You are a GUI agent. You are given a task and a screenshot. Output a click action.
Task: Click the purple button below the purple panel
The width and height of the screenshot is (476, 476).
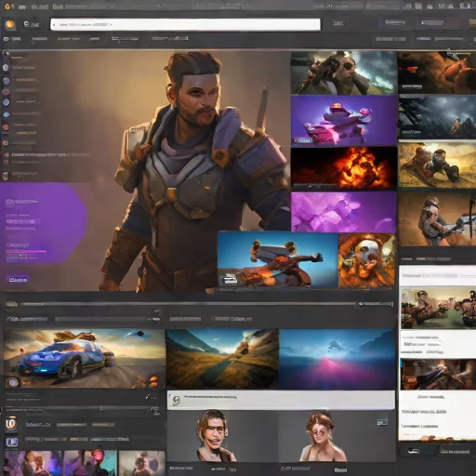click(18, 280)
